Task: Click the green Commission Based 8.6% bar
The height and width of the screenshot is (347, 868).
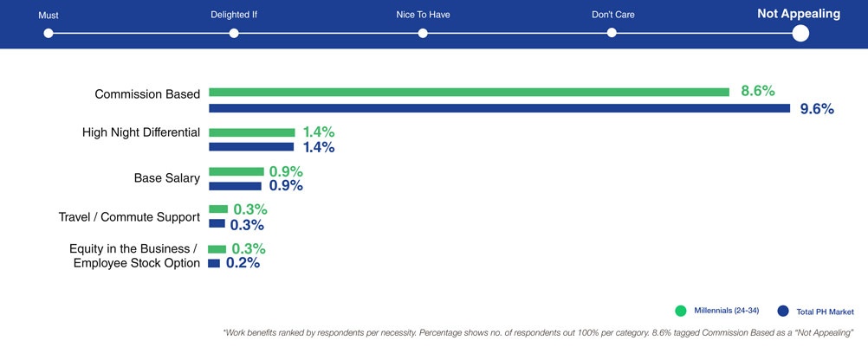Action: point(469,93)
